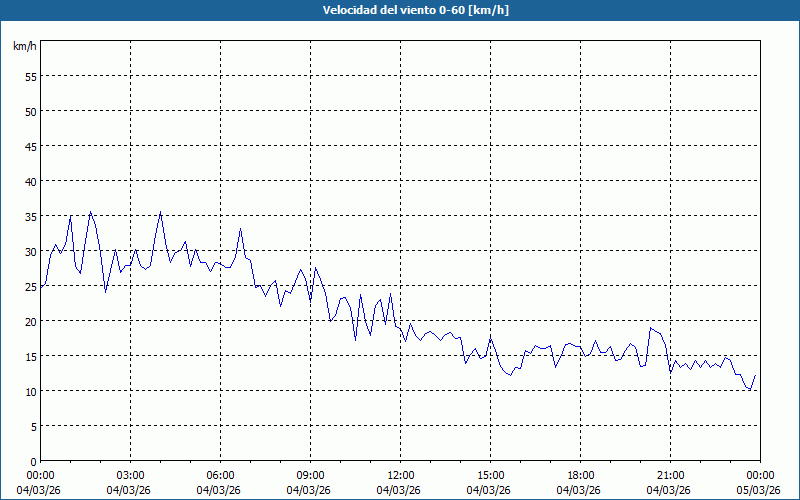This screenshot has width=800, height=500.
Task: Click the 09:00 x-axis time label
Action: click(310, 475)
